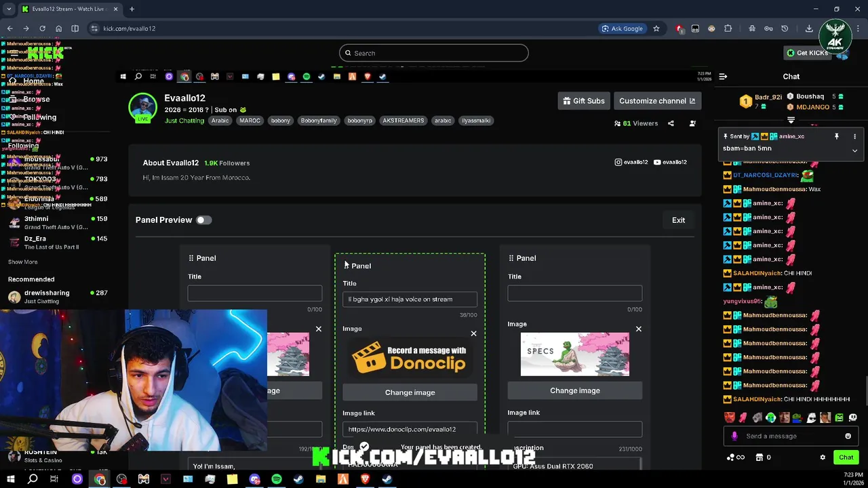868x488 pixels.
Task: Open a new browser tab
Action: [132, 9]
